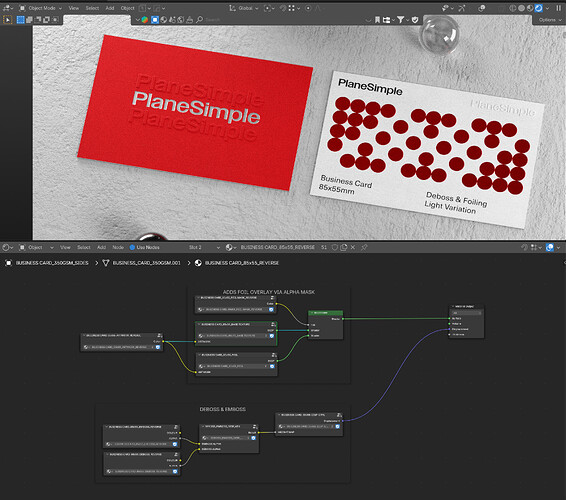566x500 pixels.
Task: Toggle the viewport gizmos icon
Action: 462,8
